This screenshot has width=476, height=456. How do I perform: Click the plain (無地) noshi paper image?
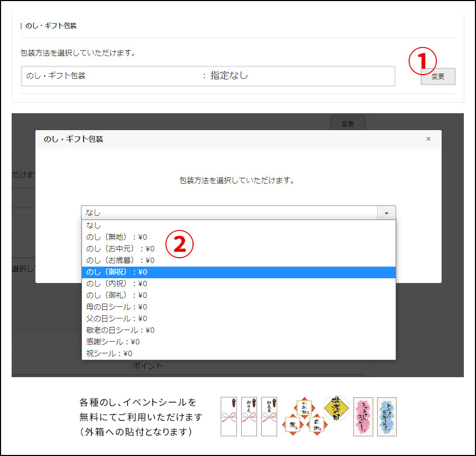pos(228,416)
